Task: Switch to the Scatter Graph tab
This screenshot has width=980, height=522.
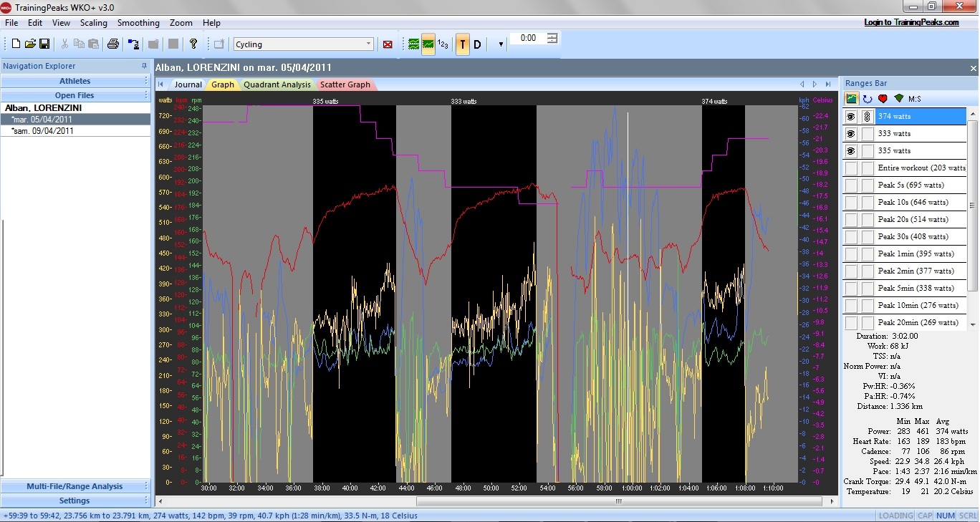Action: coord(345,84)
